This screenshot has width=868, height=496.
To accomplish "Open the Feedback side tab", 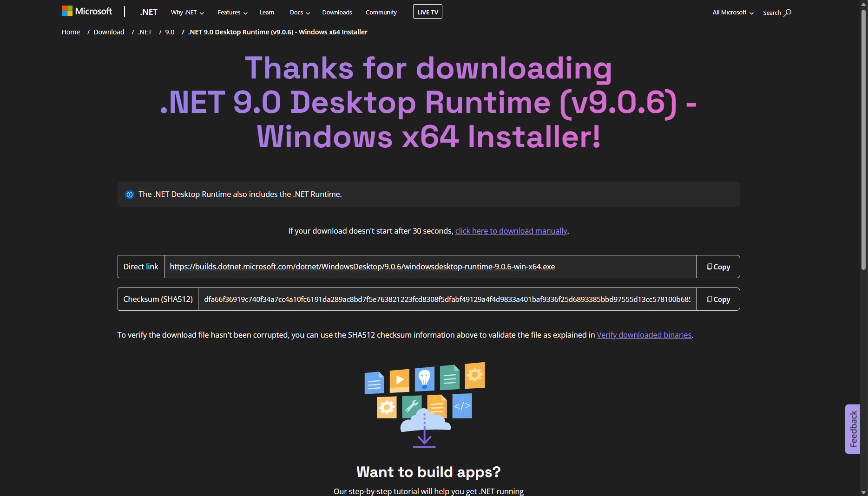I will tap(853, 429).
